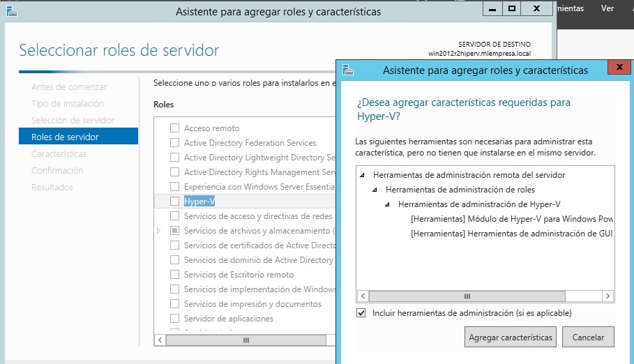This screenshot has width=634, height=364.
Task: Collapse the Herramientas de administración de roles node
Action: coord(375,190)
